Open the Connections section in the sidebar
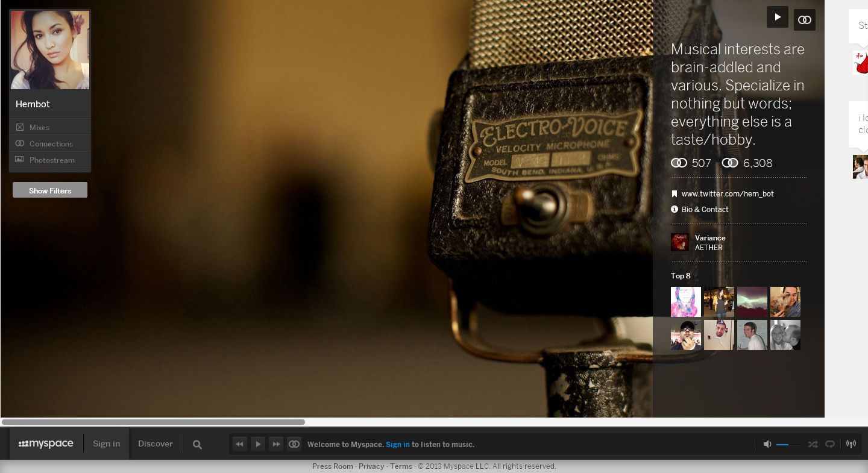The width and height of the screenshot is (868, 473). [x=50, y=143]
